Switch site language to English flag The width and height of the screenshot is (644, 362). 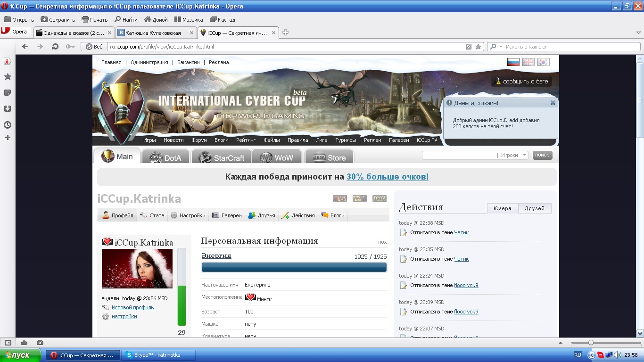(528, 62)
